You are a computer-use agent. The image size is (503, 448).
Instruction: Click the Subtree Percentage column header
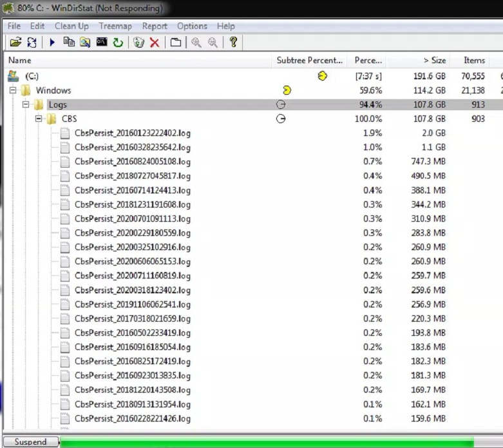click(310, 61)
